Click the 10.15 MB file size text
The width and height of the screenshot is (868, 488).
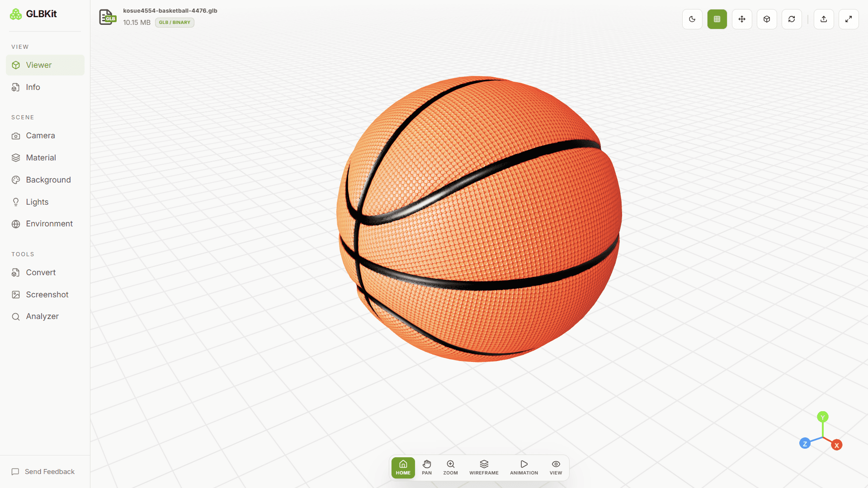[137, 23]
